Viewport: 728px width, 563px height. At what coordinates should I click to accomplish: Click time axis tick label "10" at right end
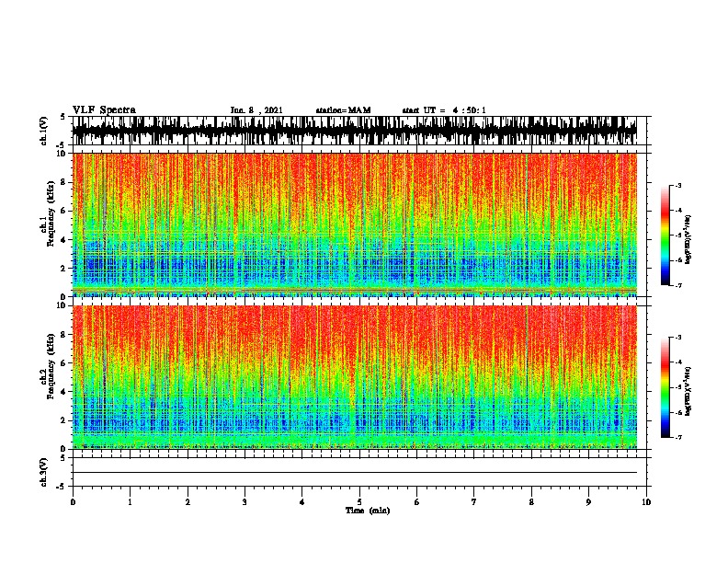646,502
